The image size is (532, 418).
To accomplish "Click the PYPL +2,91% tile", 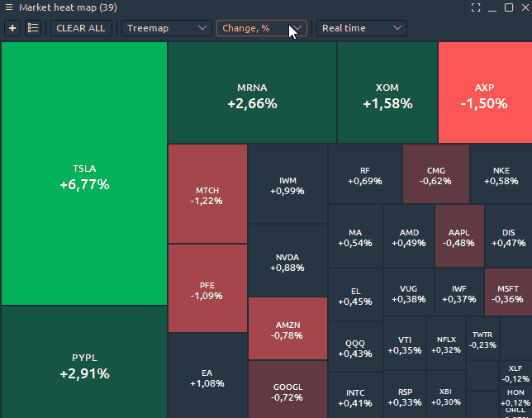I will 84,365.
